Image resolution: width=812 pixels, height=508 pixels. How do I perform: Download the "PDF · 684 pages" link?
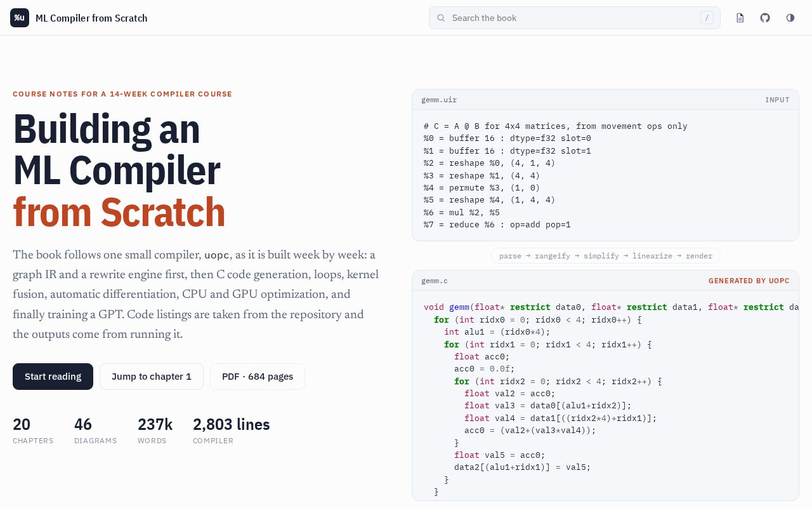click(258, 377)
